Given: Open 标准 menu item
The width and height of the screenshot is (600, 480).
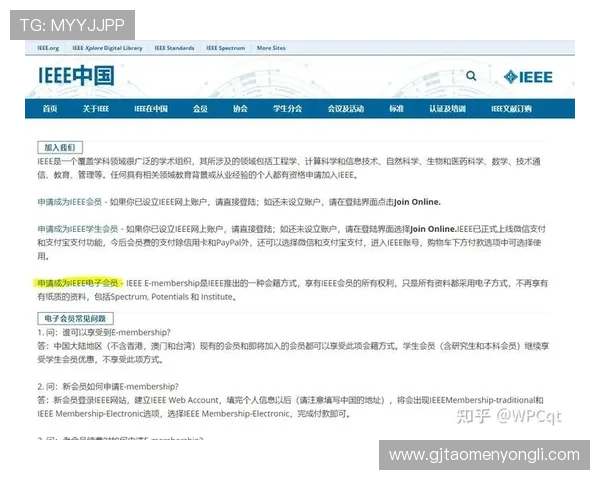Looking at the screenshot, I should tap(396, 109).
